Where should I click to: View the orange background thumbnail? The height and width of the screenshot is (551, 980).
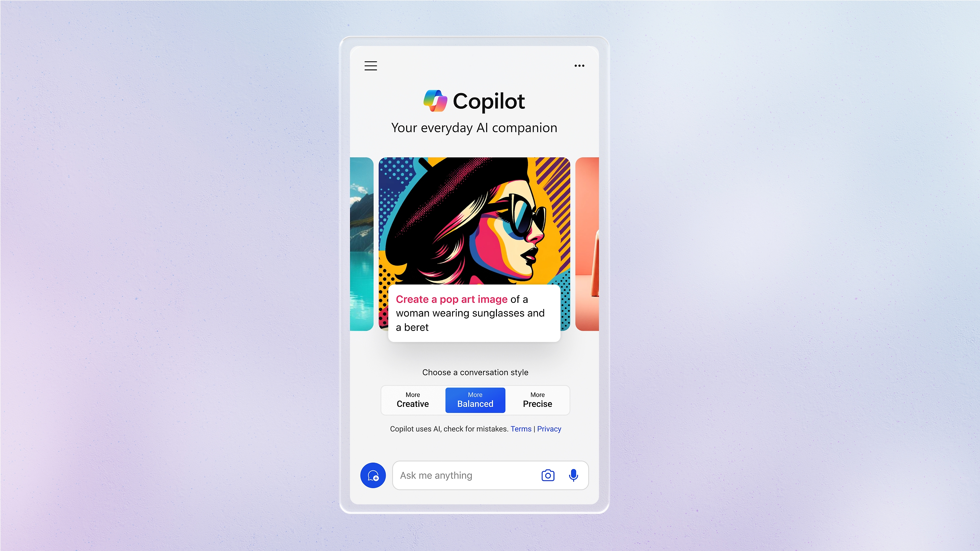pos(587,243)
